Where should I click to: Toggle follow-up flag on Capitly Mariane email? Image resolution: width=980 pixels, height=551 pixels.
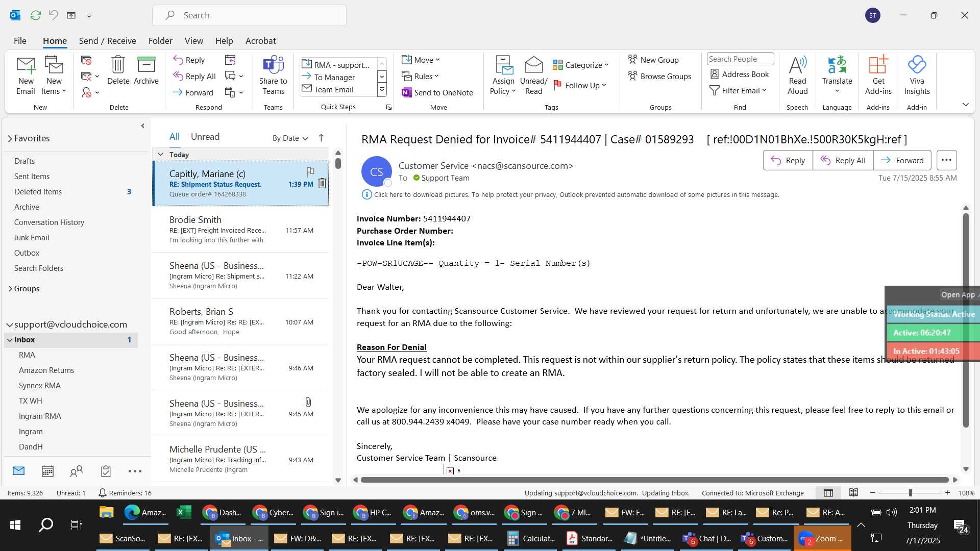[310, 171]
